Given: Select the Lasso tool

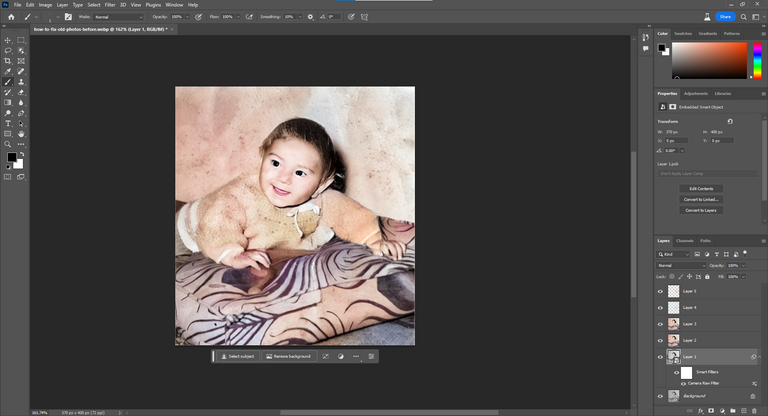Looking at the screenshot, I should click(8, 50).
